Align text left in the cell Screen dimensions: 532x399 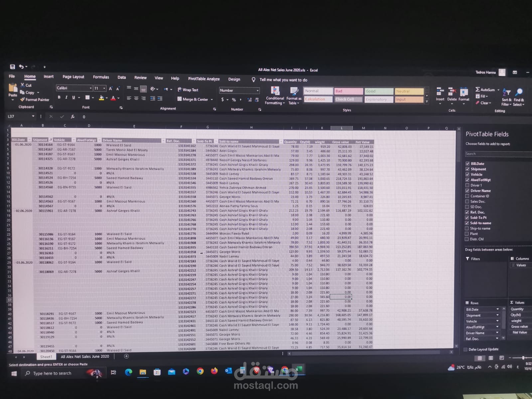click(129, 98)
